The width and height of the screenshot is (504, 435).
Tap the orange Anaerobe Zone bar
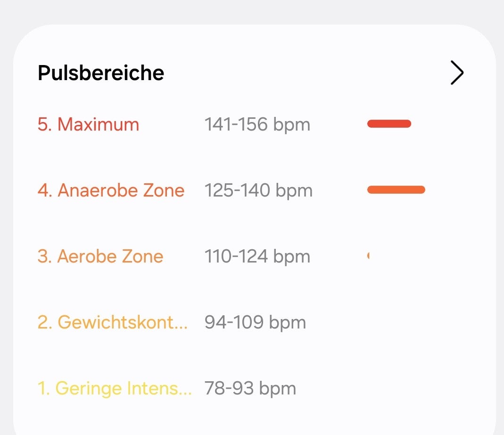click(x=396, y=190)
